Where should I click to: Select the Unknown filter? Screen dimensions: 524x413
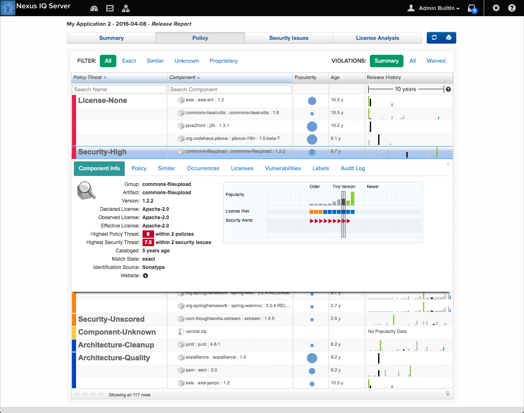click(186, 61)
